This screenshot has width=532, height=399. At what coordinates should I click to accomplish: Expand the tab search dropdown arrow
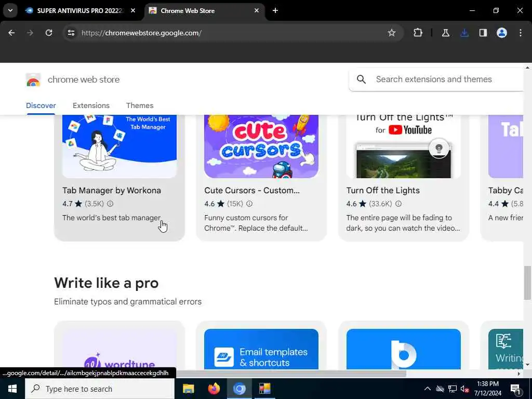pyautogui.click(x=10, y=10)
